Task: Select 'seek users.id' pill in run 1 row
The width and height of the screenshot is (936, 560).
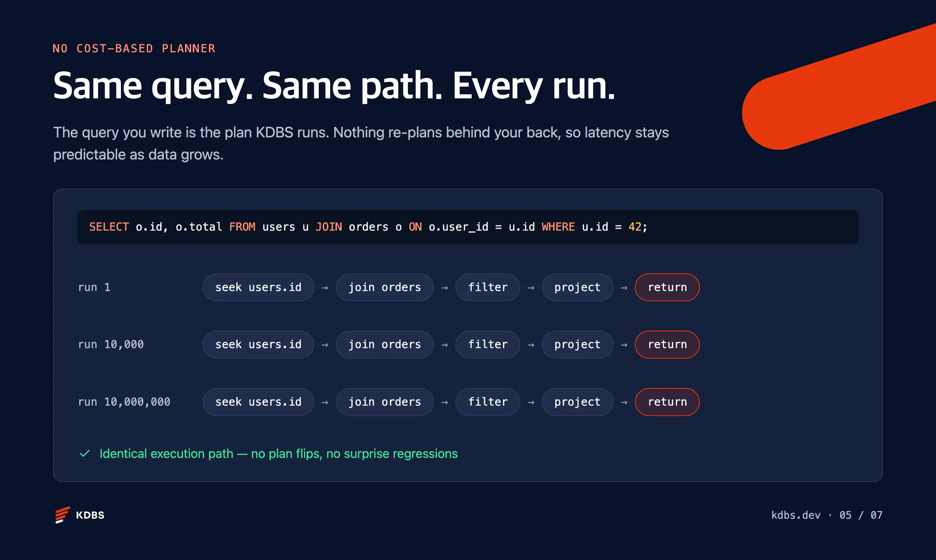Action: point(258,287)
